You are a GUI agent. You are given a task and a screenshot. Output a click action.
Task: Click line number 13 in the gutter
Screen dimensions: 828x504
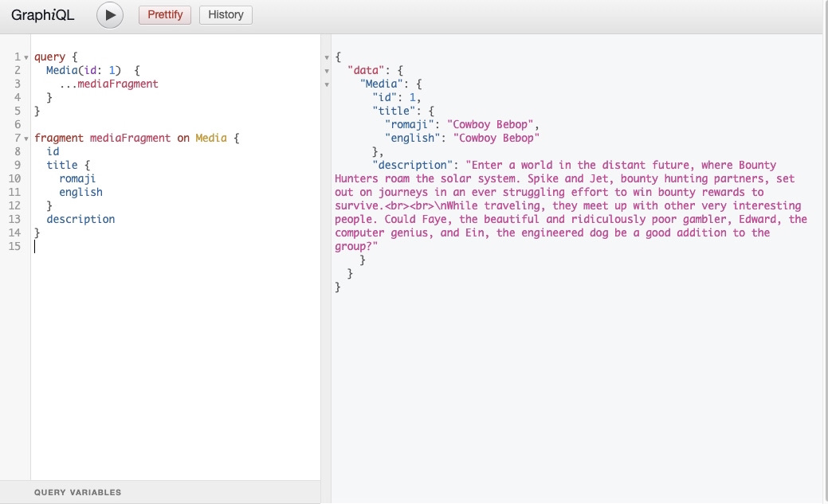[14, 219]
